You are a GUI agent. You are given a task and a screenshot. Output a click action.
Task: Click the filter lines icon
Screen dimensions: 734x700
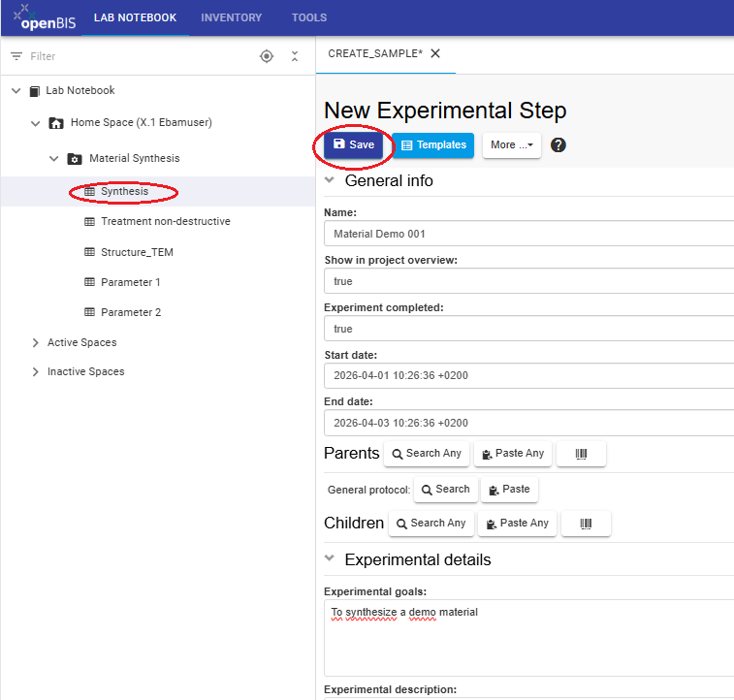pos(16,56)
